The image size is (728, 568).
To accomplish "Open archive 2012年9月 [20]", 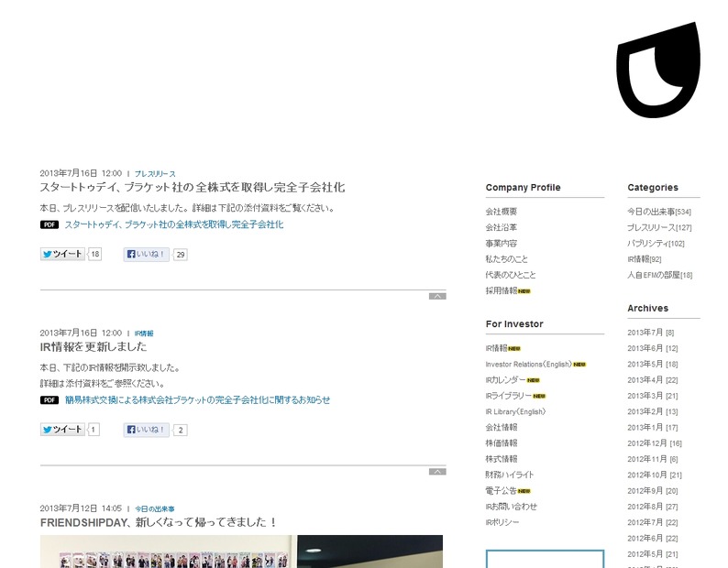I will pyautogui.click(x=652, y=490).
